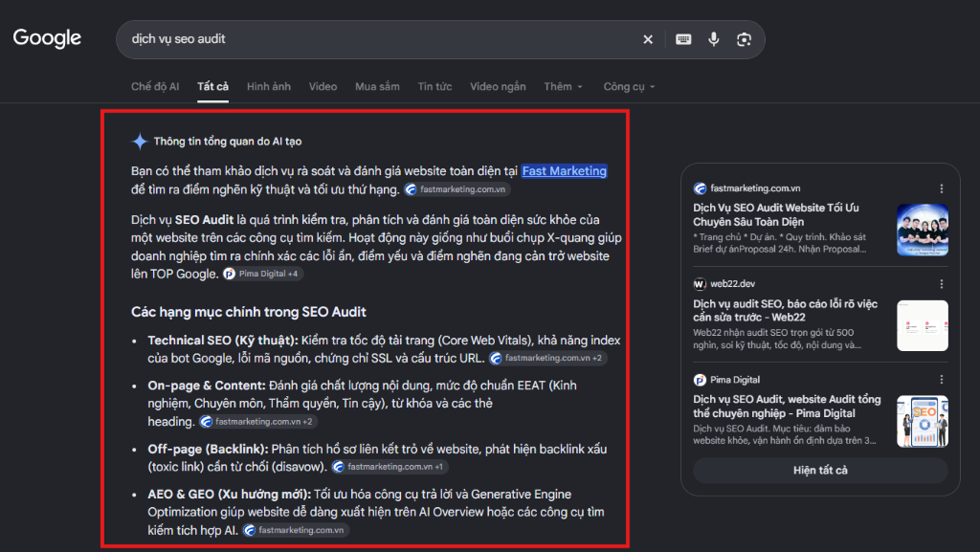Click the Pima Digital site name in sidebar
Screen dimensions: 980x552
pos(735,380)
